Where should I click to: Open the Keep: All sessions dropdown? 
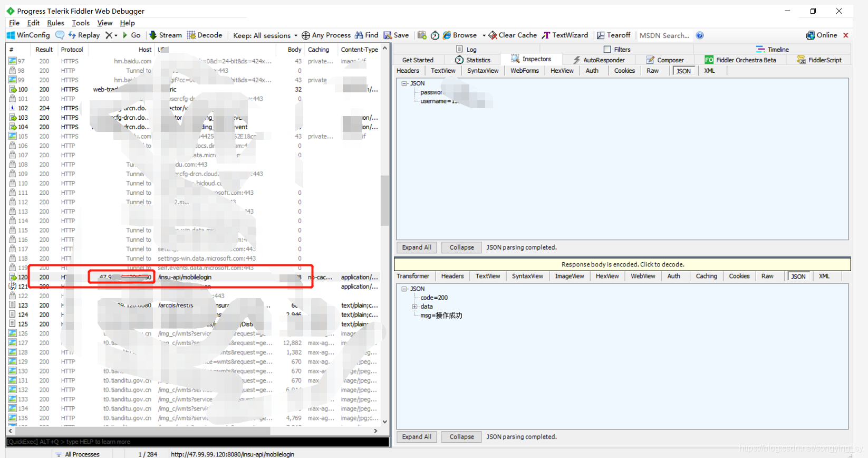265,35
